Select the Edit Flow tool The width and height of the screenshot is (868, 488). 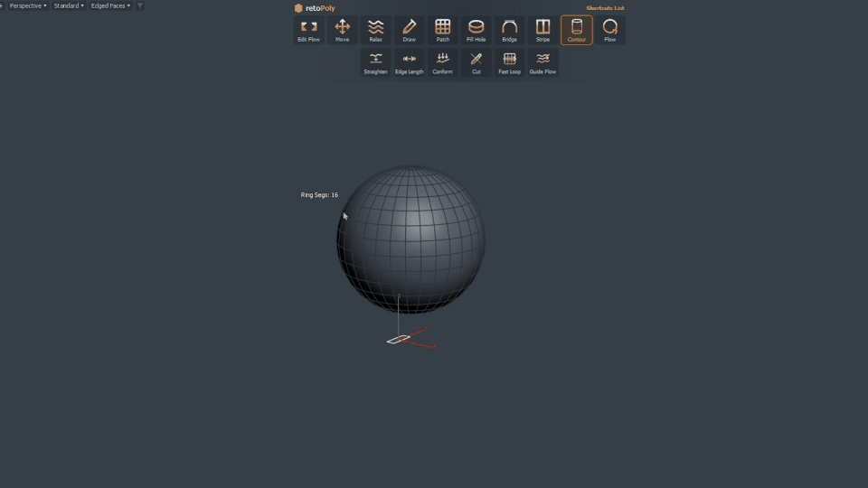pos(308,31)
